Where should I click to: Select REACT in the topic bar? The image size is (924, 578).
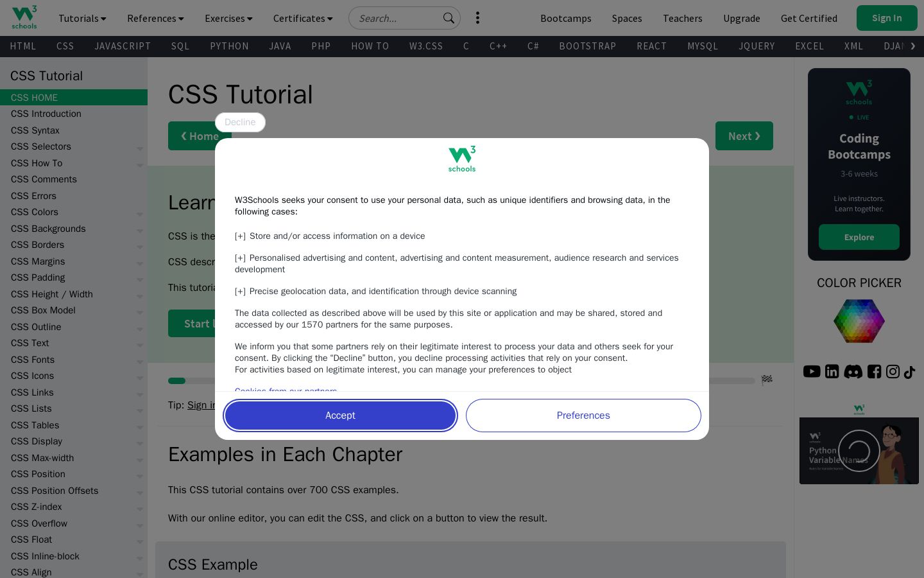pyautogui.click(x=652, y=46)
